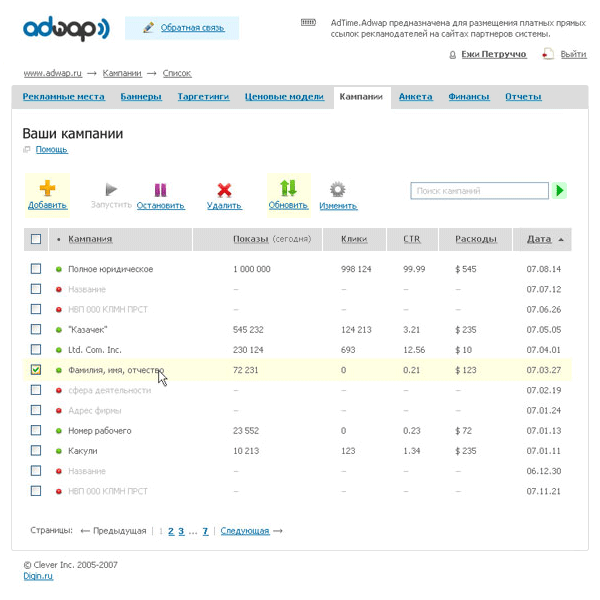Click the gray play Запустить icon
Viewport: 600px width, 600px height.
[x=111, y=189]
